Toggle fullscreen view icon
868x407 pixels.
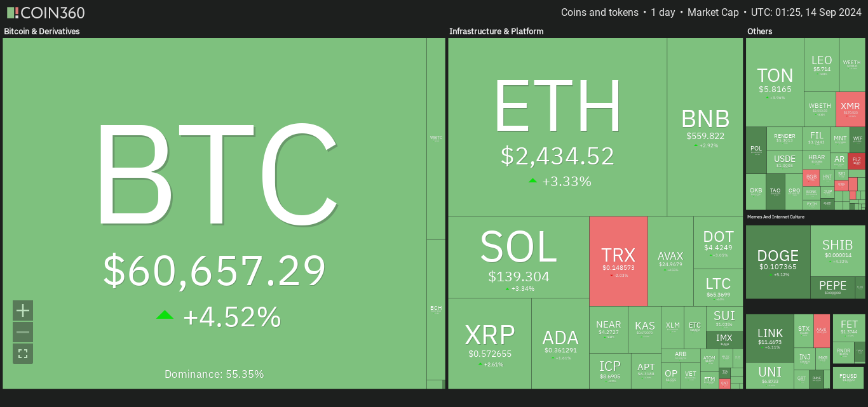point(23,354)
